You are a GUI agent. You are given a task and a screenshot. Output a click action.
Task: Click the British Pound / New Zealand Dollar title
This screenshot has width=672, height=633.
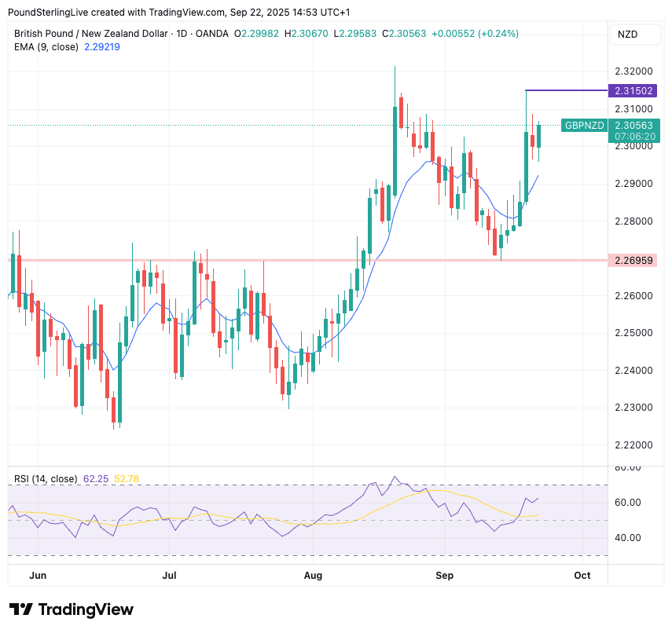tap(90, 34)
